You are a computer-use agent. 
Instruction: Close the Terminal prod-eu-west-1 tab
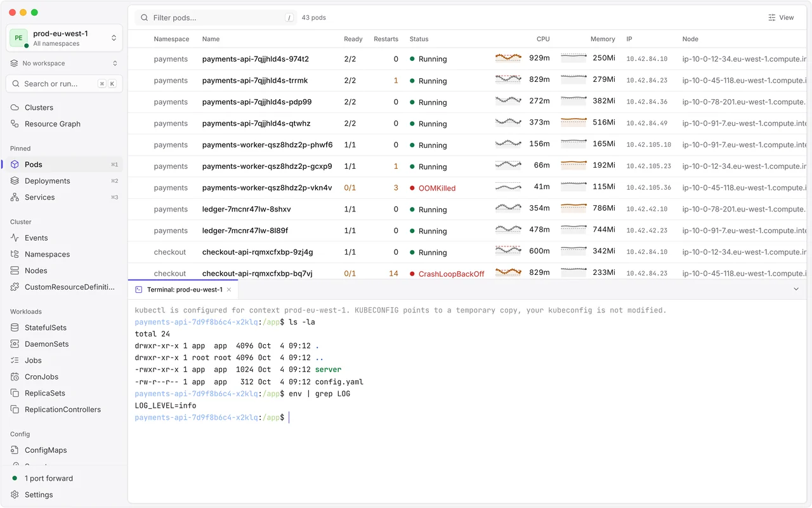click(229, 290)
